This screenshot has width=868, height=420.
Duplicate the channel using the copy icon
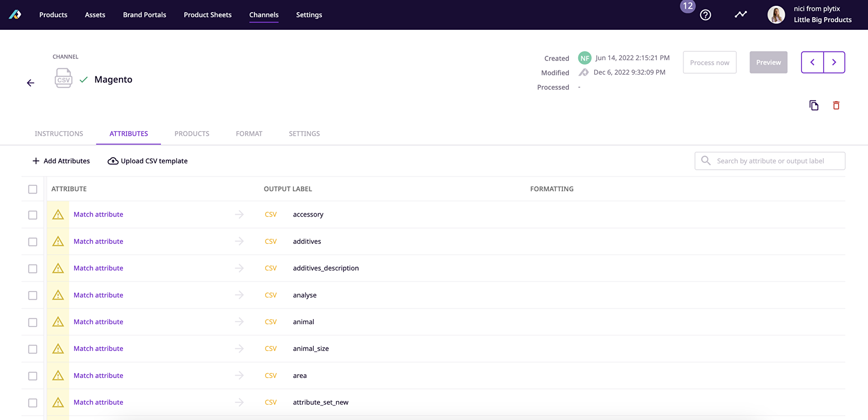pos(814,105)
